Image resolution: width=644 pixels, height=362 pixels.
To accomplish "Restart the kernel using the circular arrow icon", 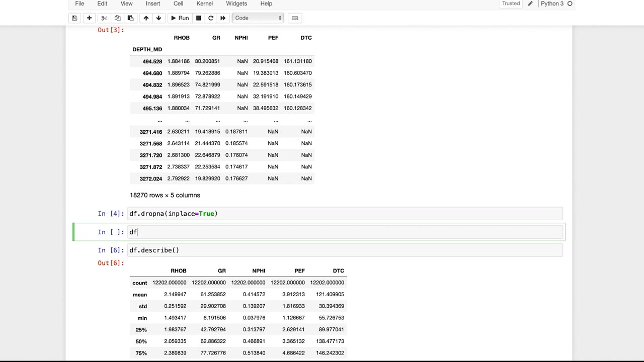I will click(211, 18).
